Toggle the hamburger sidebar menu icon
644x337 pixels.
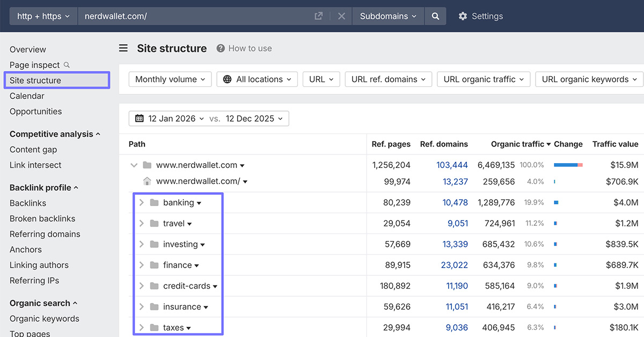click(x=123, y=48)
